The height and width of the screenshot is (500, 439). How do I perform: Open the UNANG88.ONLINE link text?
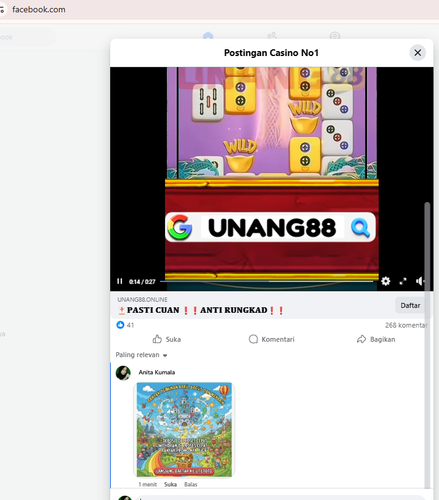coord(142,300)
